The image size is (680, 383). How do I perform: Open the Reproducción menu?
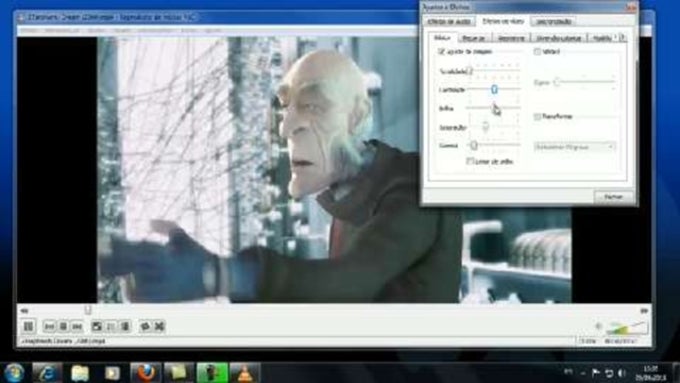click(62, 31)
